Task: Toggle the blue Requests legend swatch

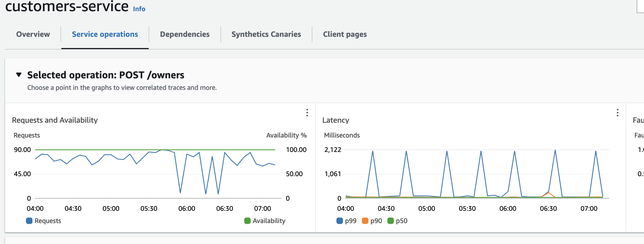Action: [x=29, y=221]
